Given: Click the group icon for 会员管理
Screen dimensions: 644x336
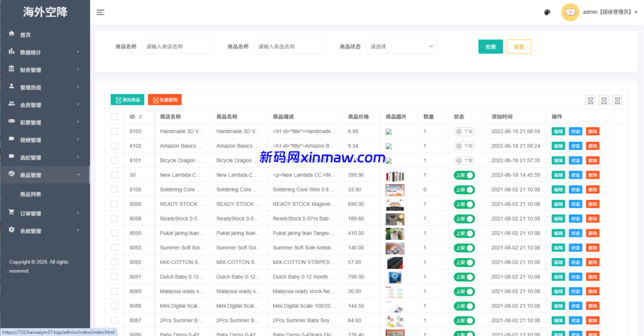Looking at the screenshot, I should [11, 104].
